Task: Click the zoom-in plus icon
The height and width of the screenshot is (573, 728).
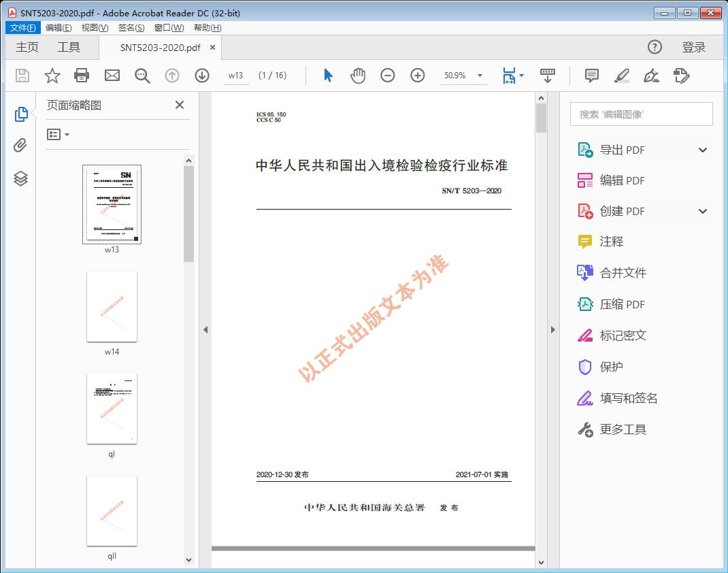Action: [x=417, y=76]
